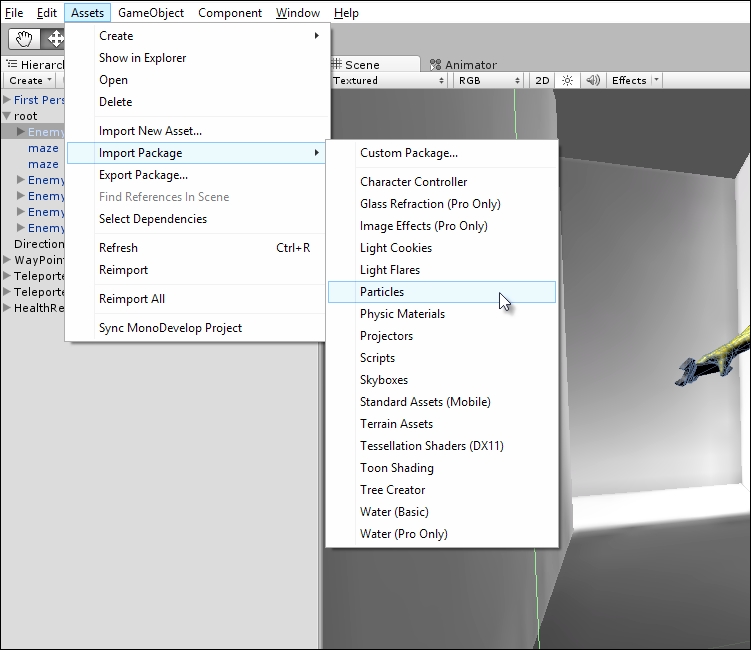Import the Water (Pro Only) package
Image resolution: width=751 pixels, height=650 pixels.
pyautogui.click(x=442, y=535)
